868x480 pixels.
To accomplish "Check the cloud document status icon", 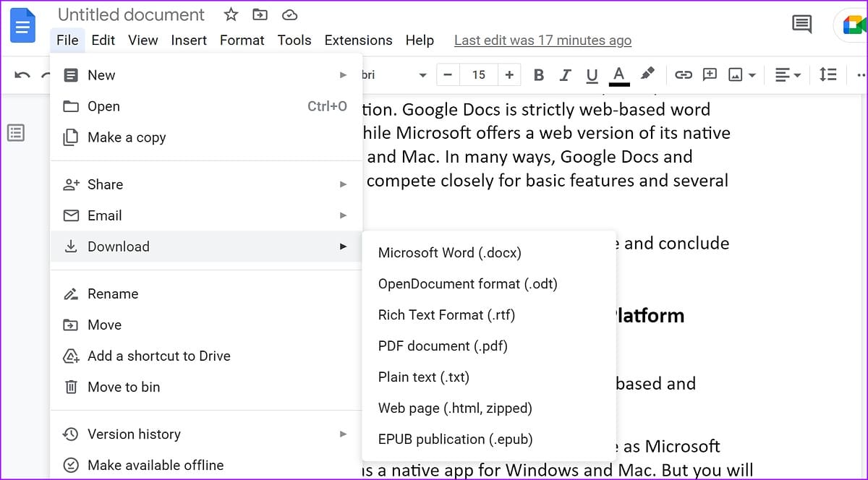I will pos(289,14).
